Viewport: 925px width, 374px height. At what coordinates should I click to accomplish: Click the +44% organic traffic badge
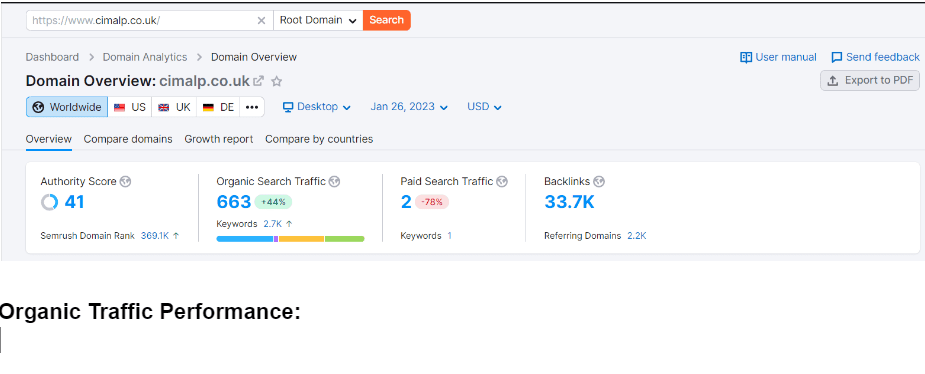tap(273, 202)
